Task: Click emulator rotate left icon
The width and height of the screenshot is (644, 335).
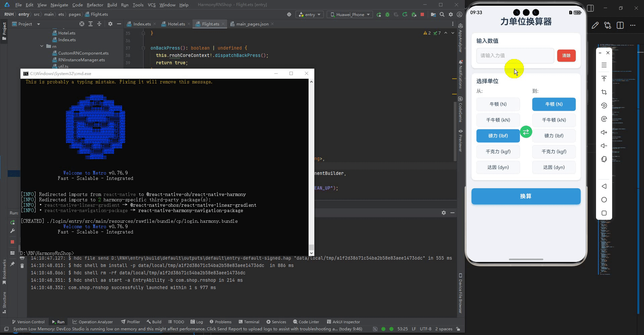Action: click(x=604, y=106)
